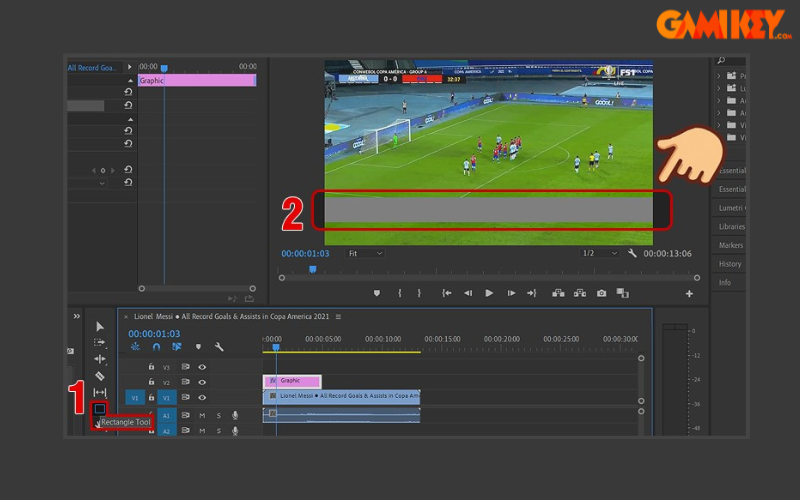Lock the V3 track

pyautogui.click(x=151, y=366)
